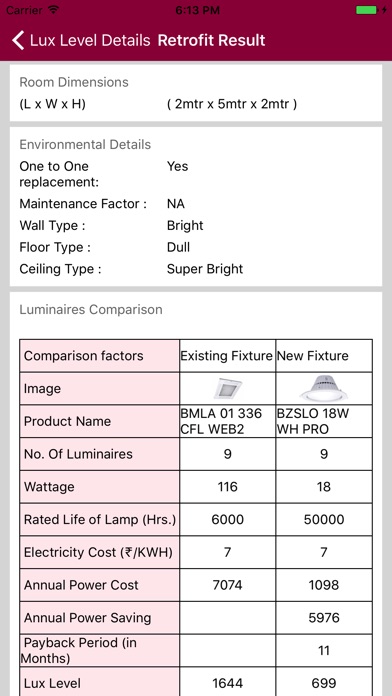Tap the Ceiling Type value Super Bright
The width and height of the screenshot is (392, 696).
click(205, 269)
